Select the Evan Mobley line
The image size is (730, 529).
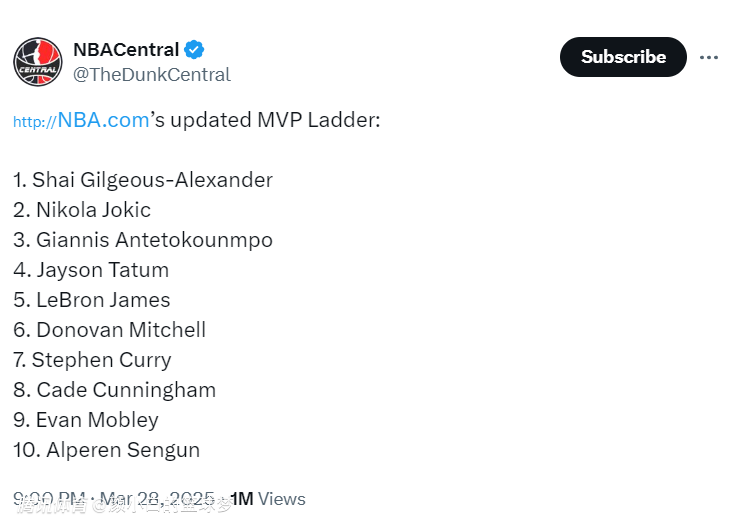coord(86,420)
